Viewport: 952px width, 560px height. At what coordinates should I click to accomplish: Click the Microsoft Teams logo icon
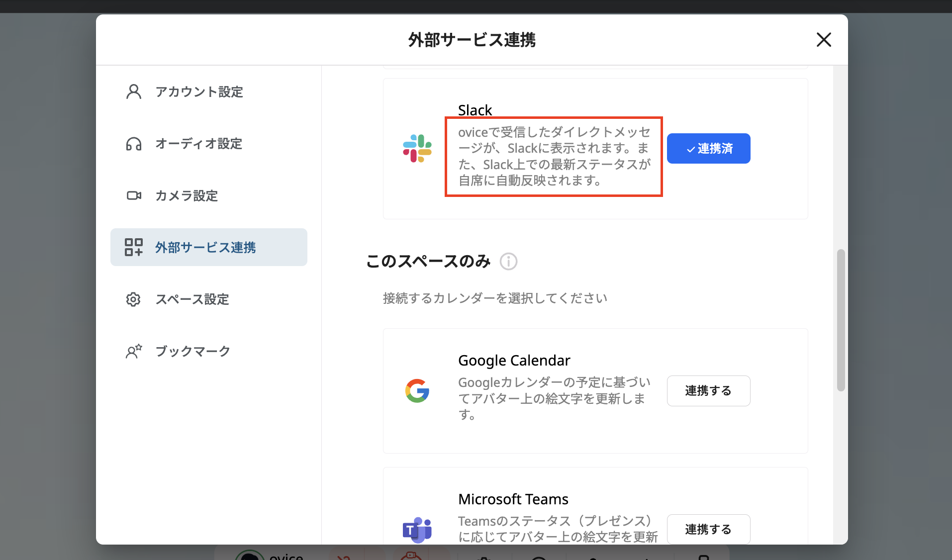pyautogui.click(x=417, y=530)
